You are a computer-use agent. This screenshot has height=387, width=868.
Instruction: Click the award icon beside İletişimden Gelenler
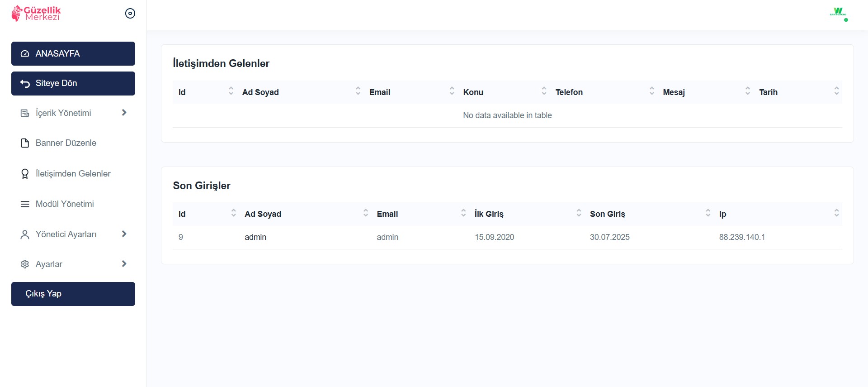pyautogui.click(x=25, y=174)
